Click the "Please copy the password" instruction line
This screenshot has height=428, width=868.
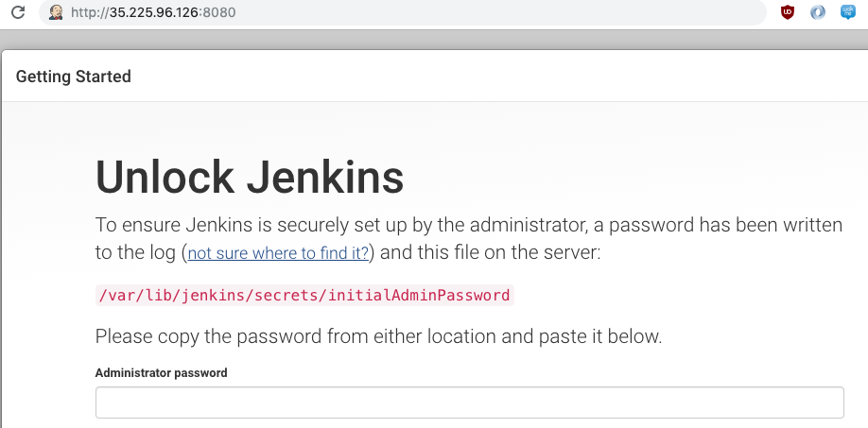(x=378, y=335)
